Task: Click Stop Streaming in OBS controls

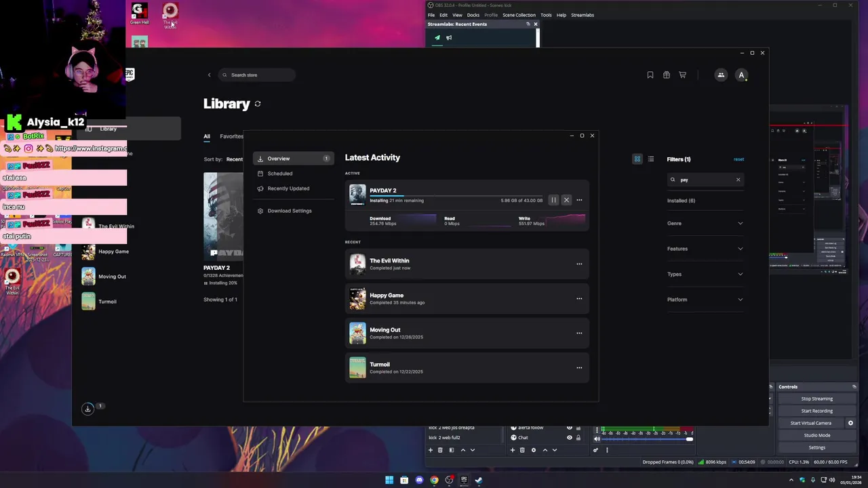Action: pos(816,399)
